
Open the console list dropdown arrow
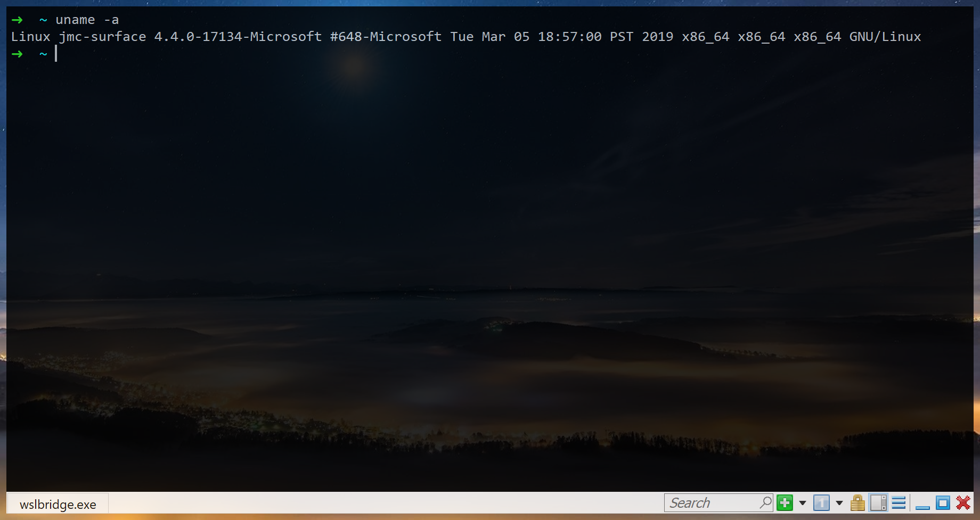(x=839, y=504)
